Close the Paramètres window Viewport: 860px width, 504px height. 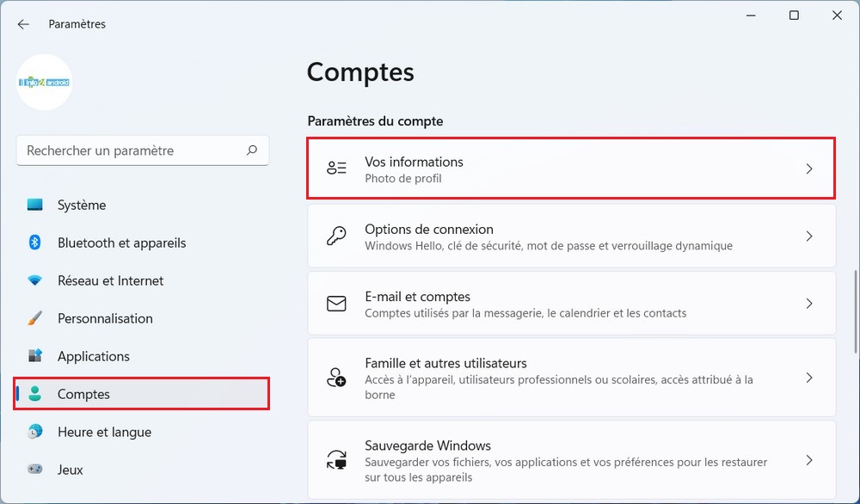click(837, 15)
